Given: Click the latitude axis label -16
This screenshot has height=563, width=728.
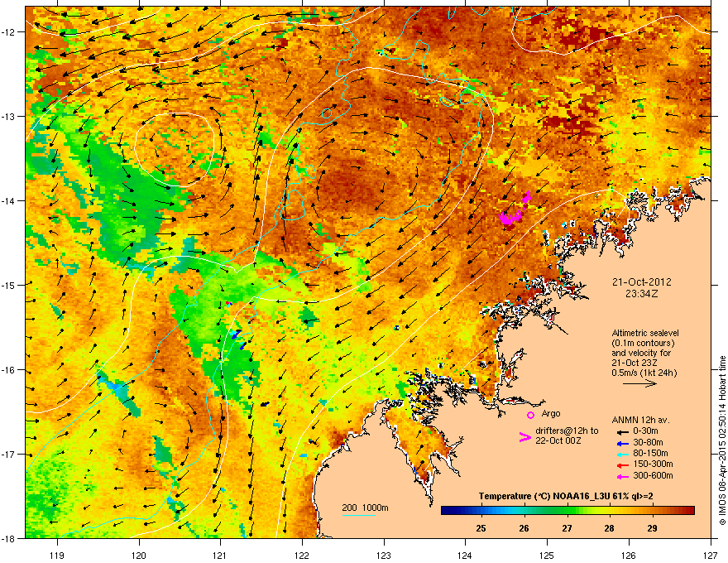Looking at the screenshot, I should pyautogui.click(x=9, y=370).
